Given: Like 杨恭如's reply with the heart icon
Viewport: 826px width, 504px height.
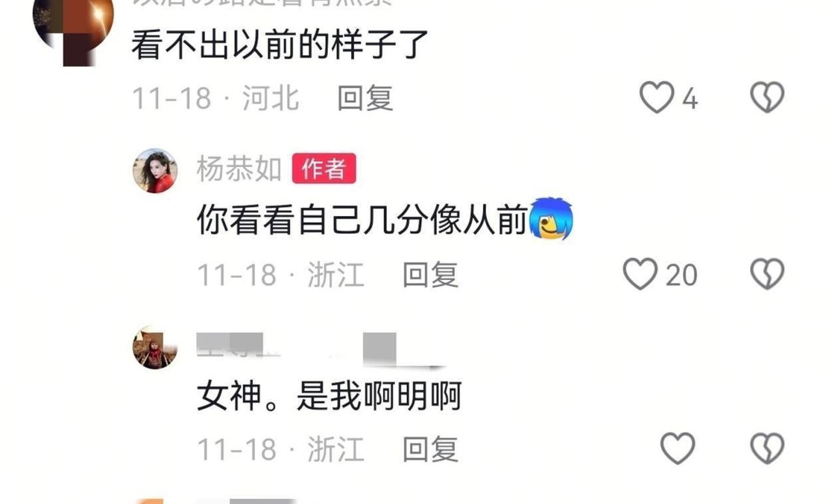Looking at the screenshot, I should [640, 274].
